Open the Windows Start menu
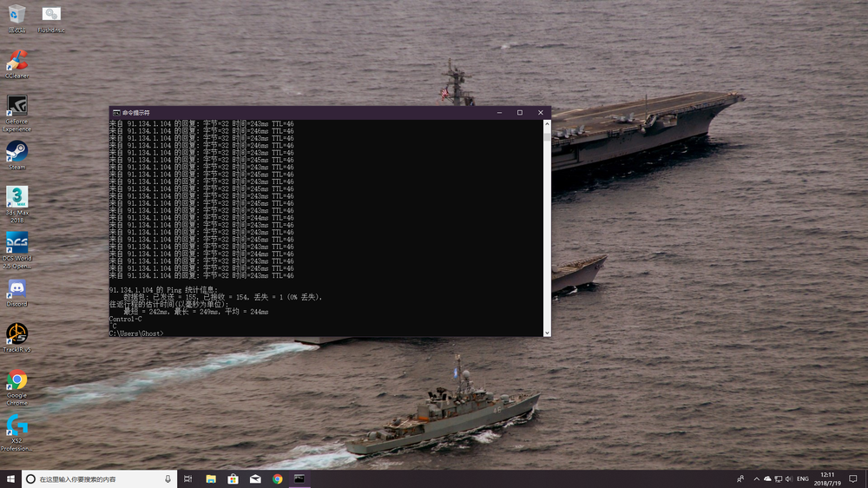 (10, 478)
